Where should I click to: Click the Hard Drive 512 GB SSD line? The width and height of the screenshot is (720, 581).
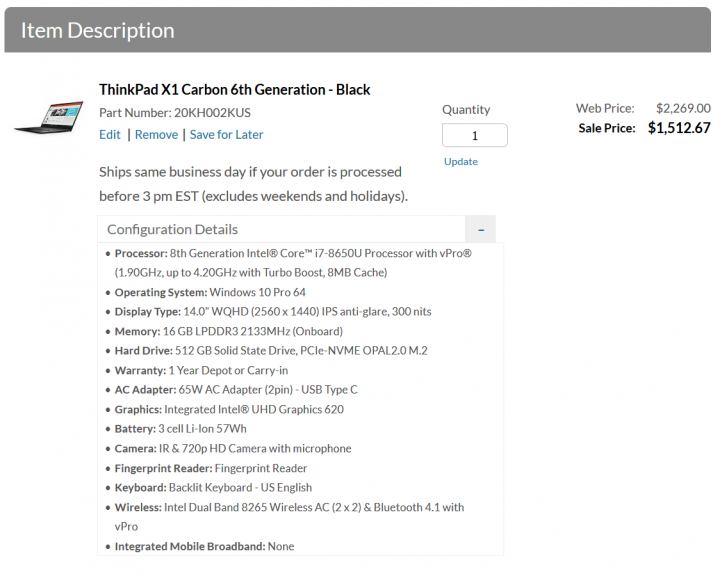point(271,351)
